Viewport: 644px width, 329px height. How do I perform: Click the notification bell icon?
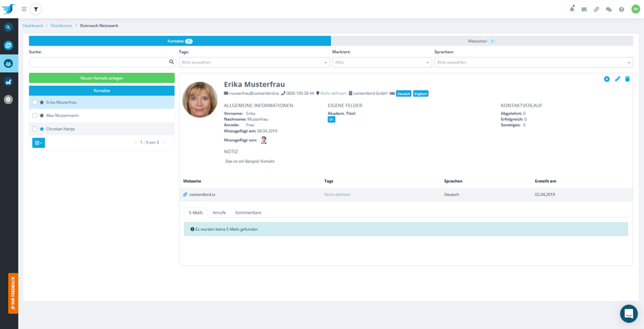click(572, 10)
